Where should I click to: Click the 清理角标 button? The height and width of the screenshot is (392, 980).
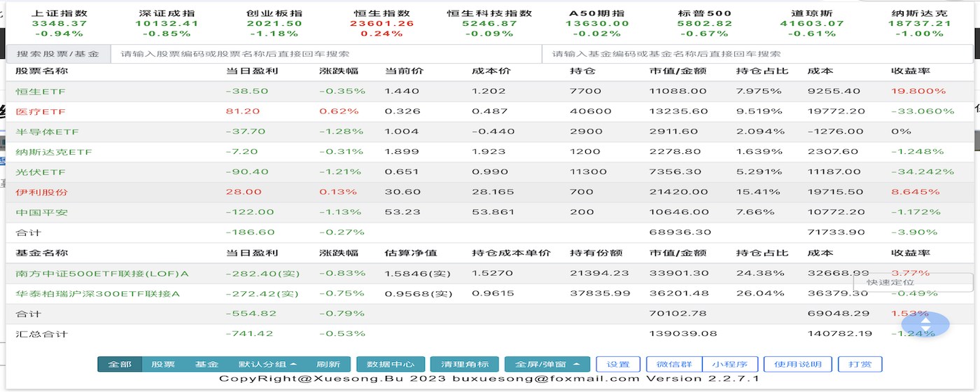[464, 364]
